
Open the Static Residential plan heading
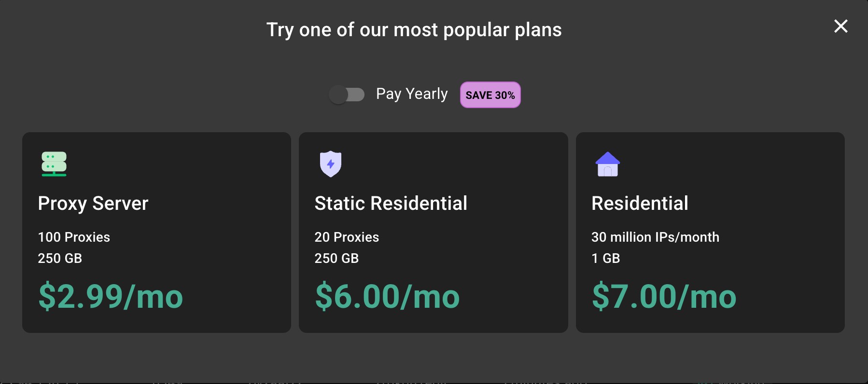pyautogui.click(x=391, y=204)
